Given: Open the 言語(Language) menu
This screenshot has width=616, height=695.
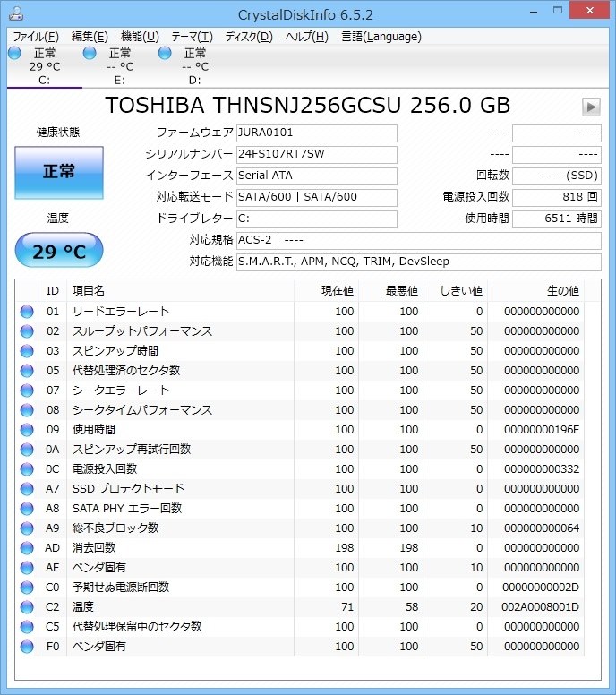Looking at the screenshot, I should pos(381,37).
